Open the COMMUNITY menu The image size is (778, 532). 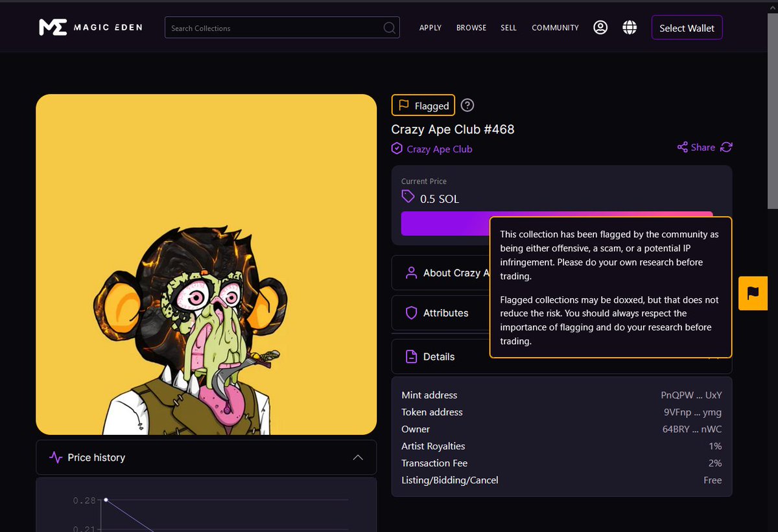555,28
